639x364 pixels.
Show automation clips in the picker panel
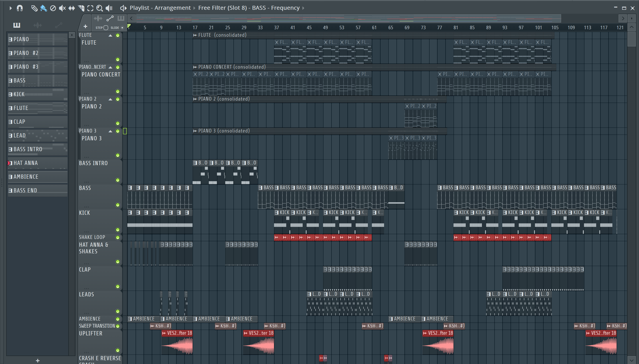click(x=59, y=25)
